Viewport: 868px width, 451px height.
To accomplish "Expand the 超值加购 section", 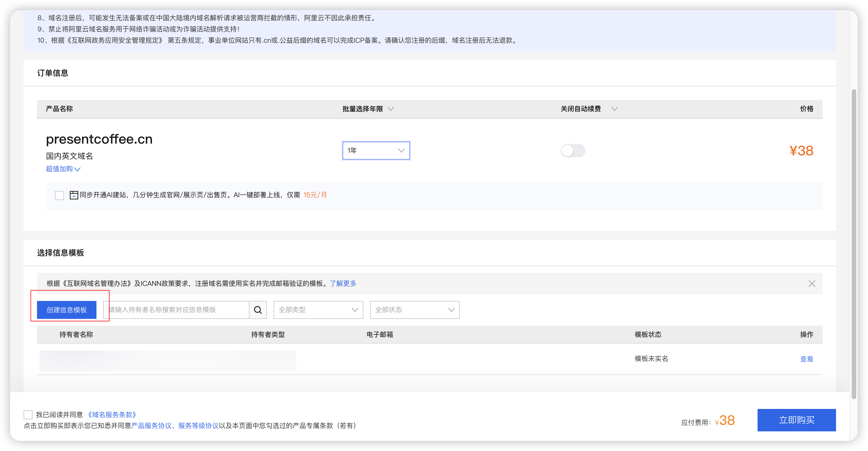I will point(63,169).
